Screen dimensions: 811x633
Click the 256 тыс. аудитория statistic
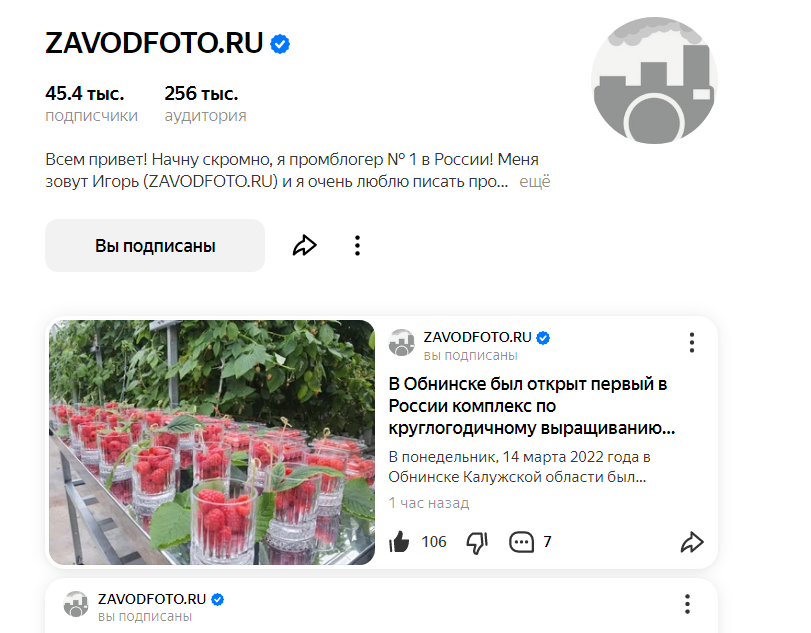click(x=205, y=103)
